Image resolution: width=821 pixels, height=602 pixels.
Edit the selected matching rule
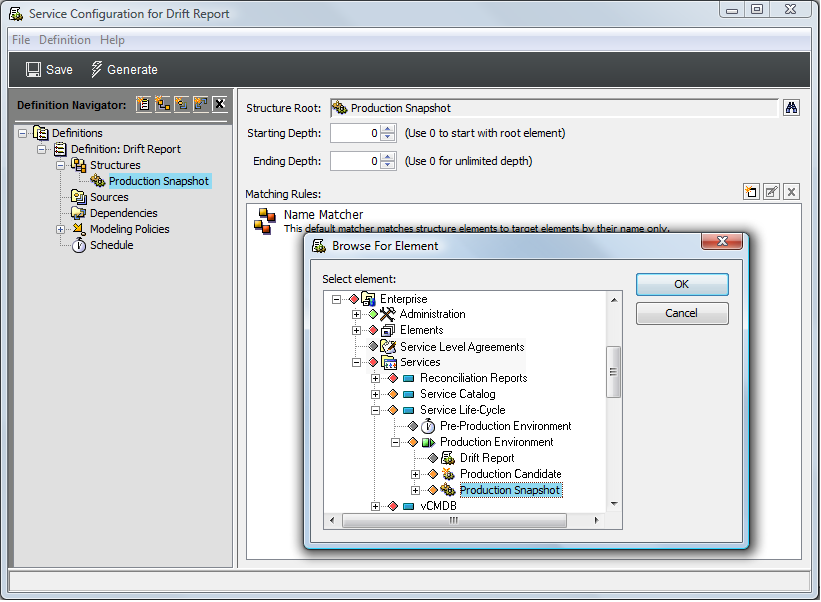[771, 192]
